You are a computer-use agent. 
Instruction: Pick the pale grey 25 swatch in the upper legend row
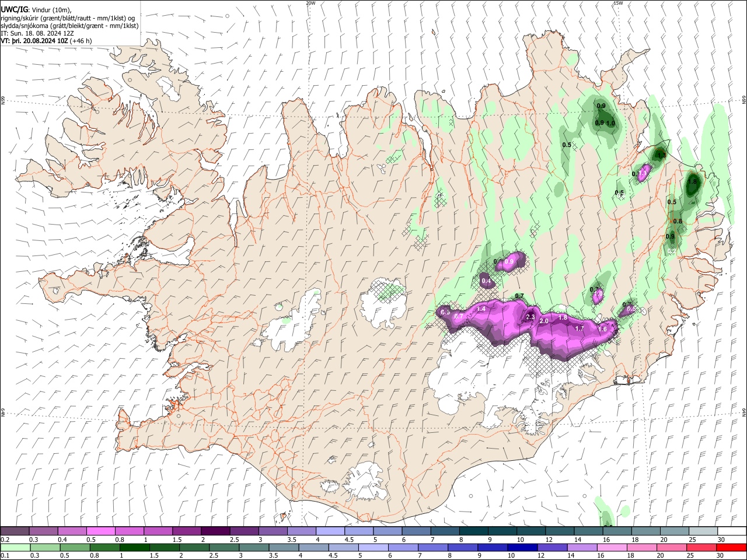[702, 531]
